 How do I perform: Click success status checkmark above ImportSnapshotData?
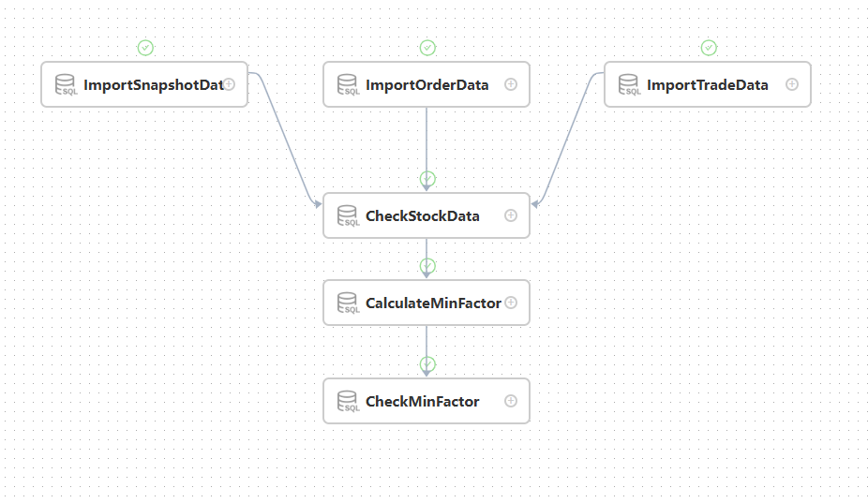pos(145,48)
